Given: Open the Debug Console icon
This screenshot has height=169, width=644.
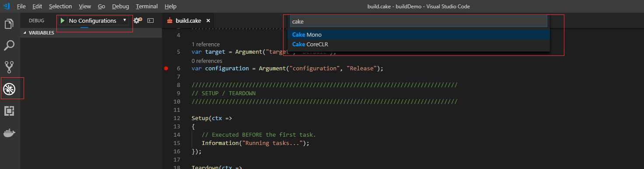Looking at the screenshot, I should click(x=150, y=21).
